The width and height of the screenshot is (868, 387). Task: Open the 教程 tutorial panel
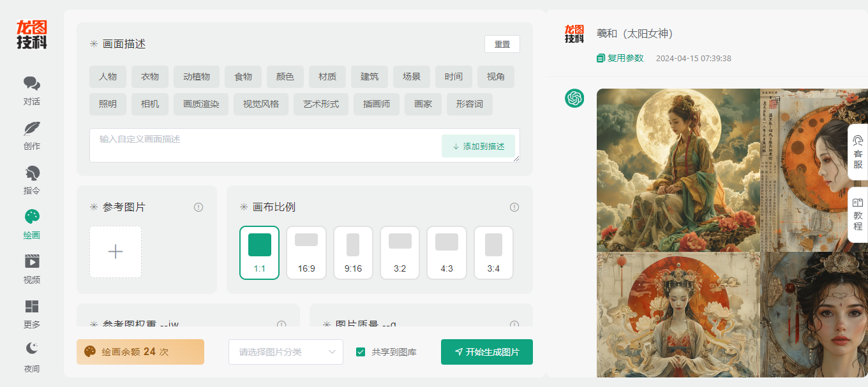coord(858,215)
